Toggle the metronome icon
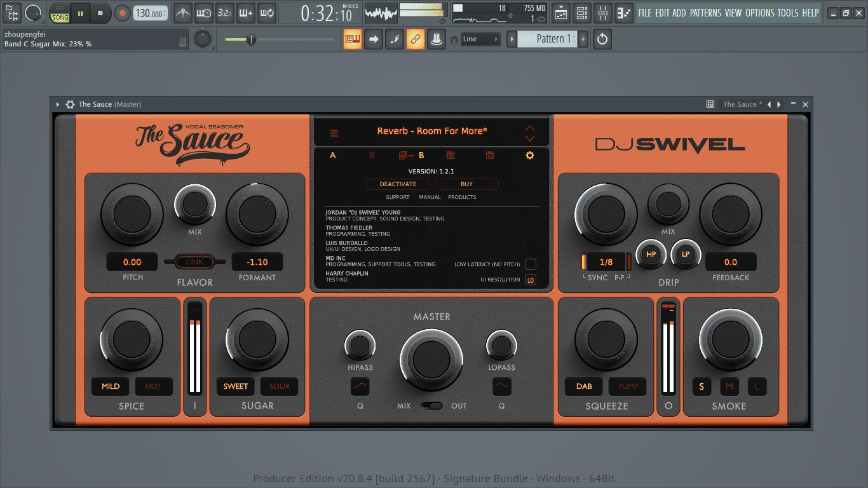Screen dimensions: 868x488 (x=183, y=13)
